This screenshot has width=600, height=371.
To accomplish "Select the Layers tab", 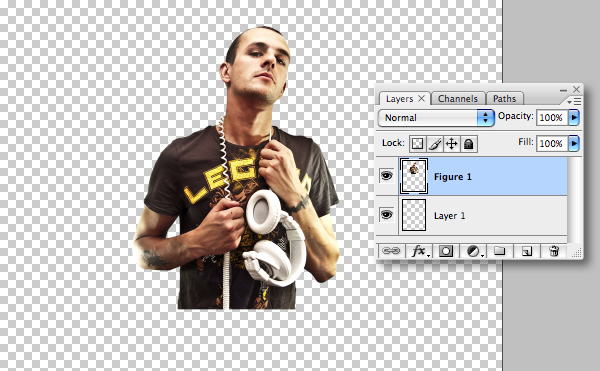I will coord(399,99).
